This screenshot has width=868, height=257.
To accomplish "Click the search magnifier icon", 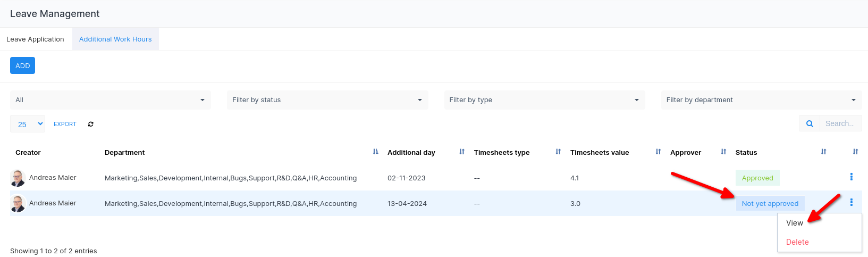I will pos(810,123).
